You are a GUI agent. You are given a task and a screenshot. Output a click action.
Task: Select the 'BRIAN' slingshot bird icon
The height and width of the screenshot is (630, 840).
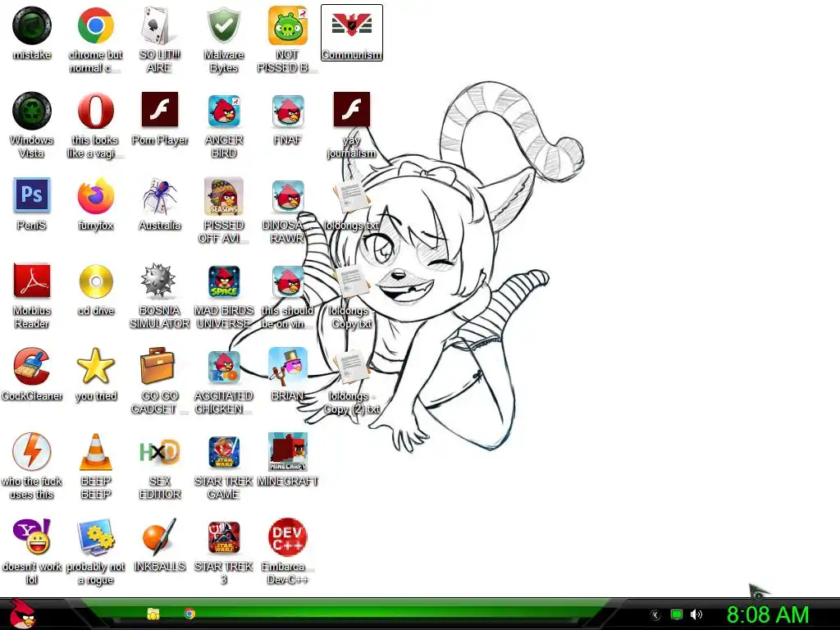point(288,367)
